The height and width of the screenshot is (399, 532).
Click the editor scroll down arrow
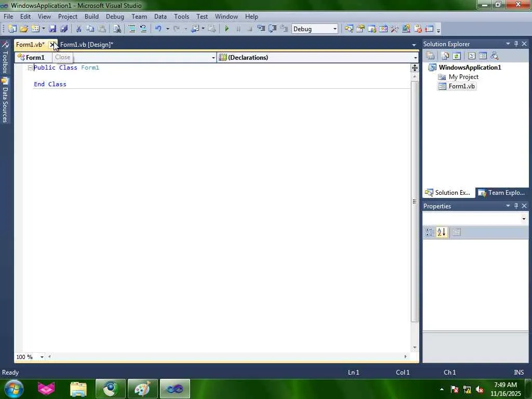(415, 348)
